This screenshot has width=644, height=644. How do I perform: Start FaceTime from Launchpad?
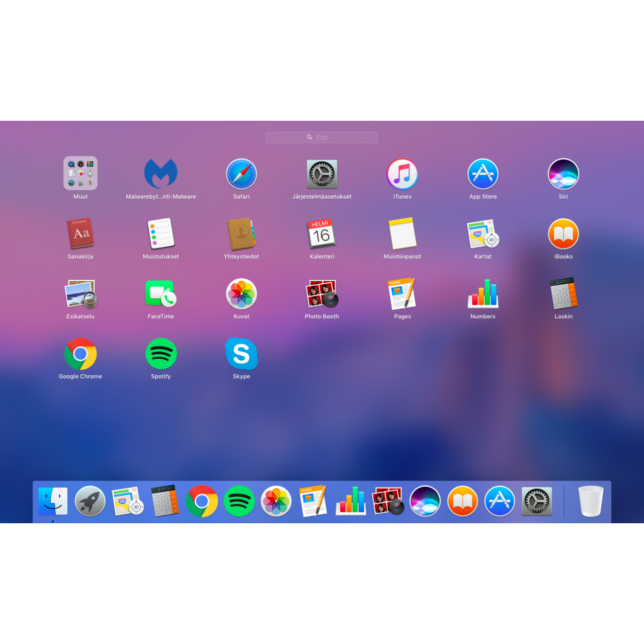tap(161, 294)
